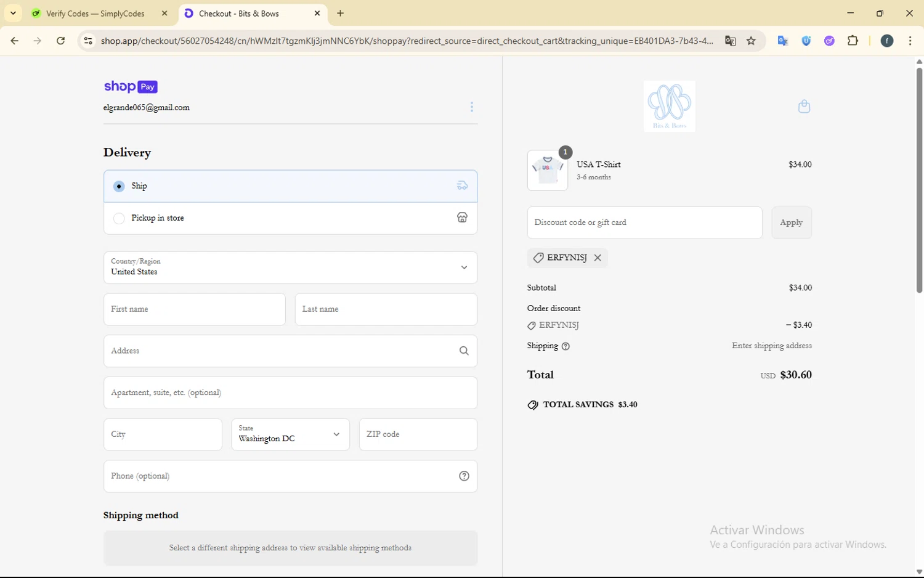Open the Google Translate extension icon
The height and width of the screenshot is (578, 924).
point(783,41)
